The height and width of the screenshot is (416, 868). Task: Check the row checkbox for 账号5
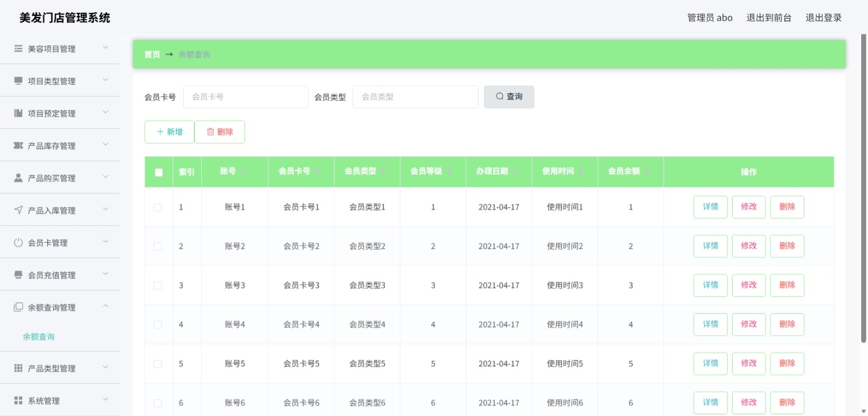click(158, 364)
